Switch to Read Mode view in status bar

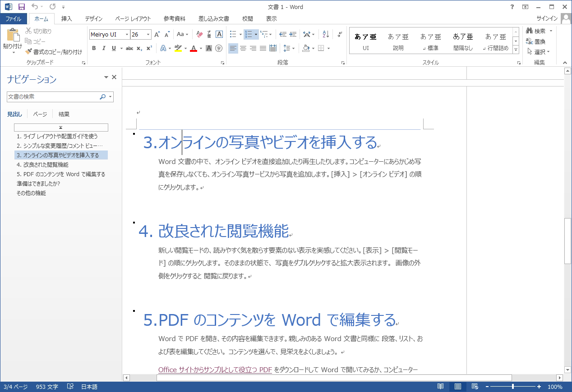click(441, 387)
